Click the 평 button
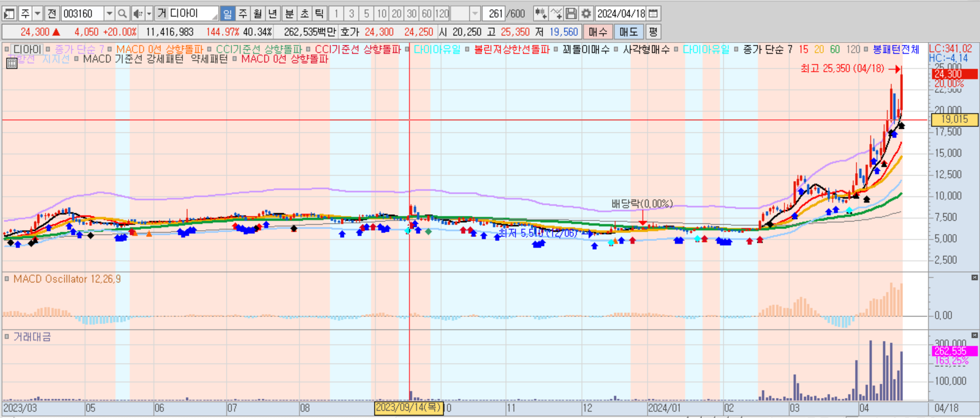The image size is (980, 418). [x=653, y=32]
